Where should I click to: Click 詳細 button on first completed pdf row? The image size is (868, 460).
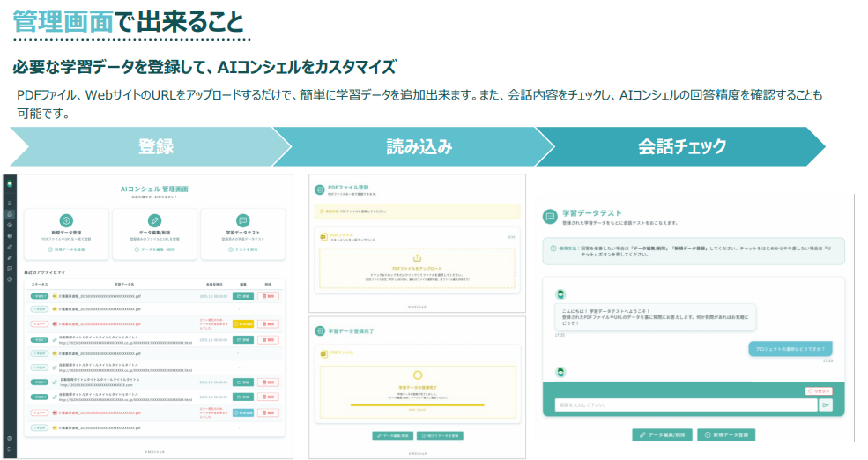coord(243,296)
